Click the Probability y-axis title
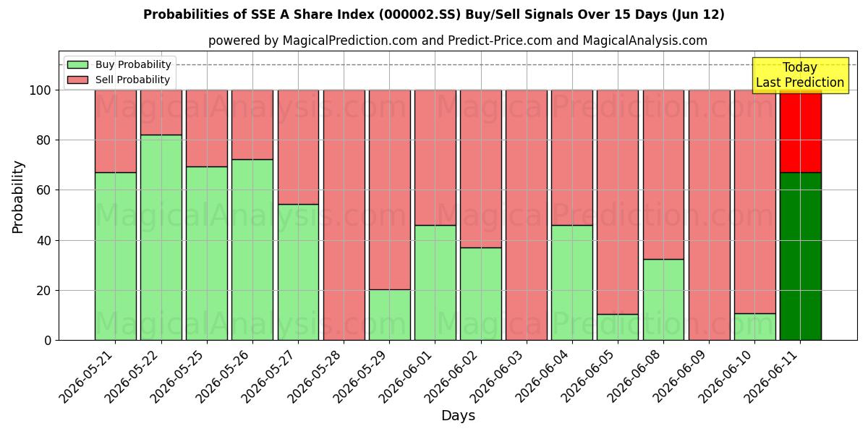 tap(18, 196)
